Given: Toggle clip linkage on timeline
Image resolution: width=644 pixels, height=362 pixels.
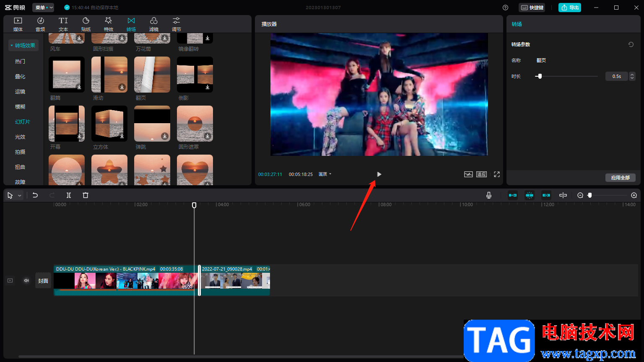Looking at the screenshot, I should [x=546, y=195].
